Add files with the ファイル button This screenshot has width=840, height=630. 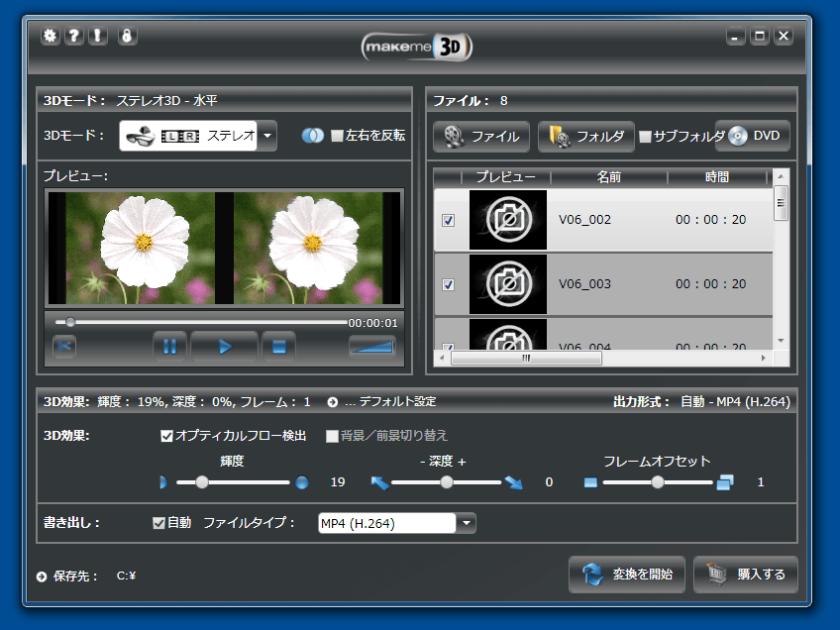481,137
